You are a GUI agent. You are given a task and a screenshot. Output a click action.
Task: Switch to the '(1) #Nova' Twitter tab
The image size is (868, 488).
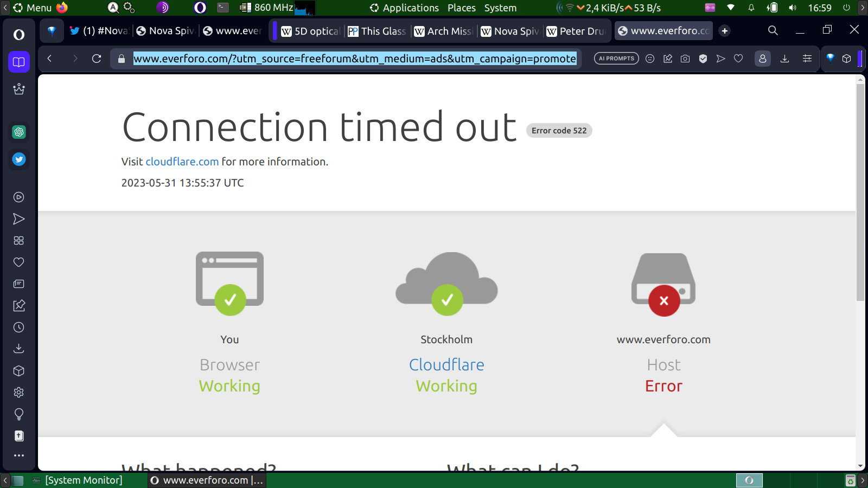tap(99, 31)
